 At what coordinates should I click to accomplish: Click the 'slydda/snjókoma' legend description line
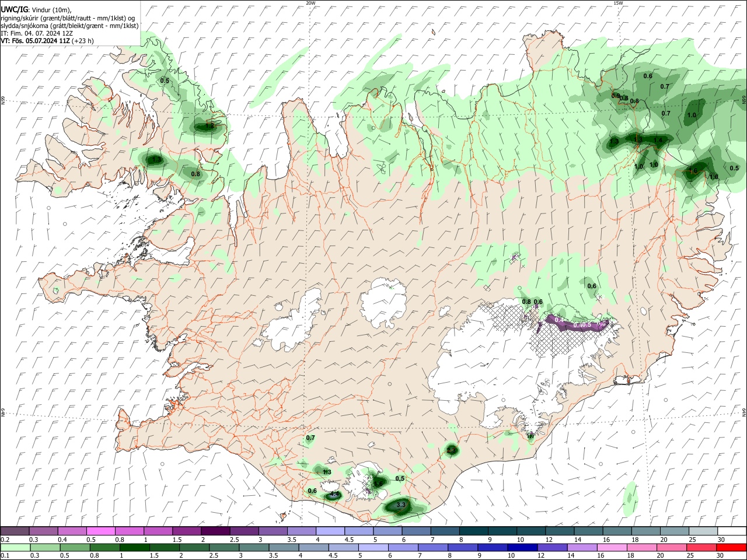(69, 26)
